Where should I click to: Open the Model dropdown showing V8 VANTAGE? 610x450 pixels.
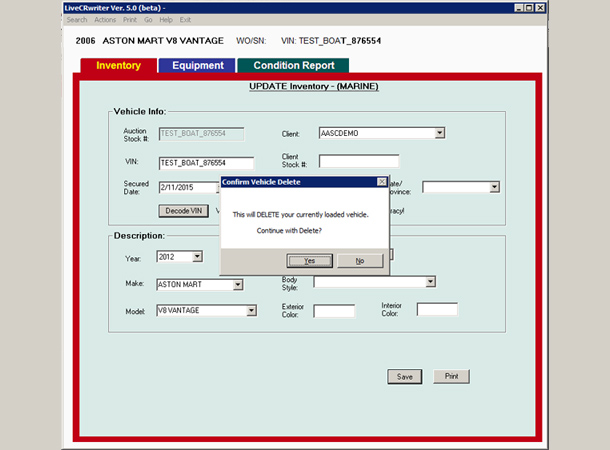coord(251,310)
